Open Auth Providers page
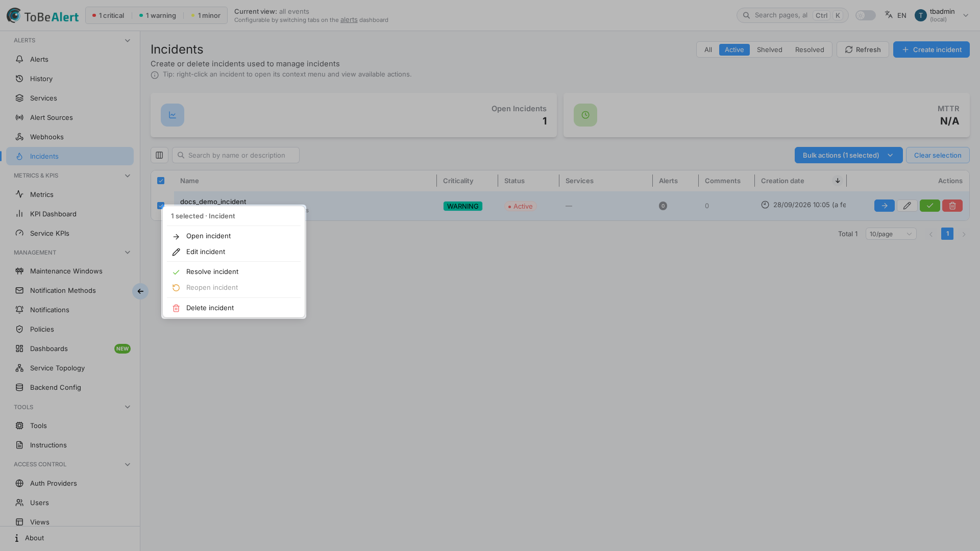980x551 pixels. coord(70,483)
